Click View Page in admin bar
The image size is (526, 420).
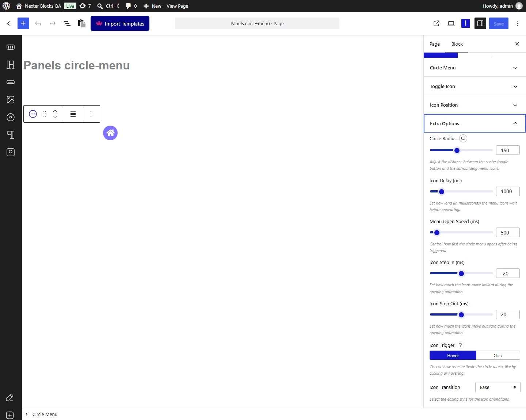pos(178,6)
